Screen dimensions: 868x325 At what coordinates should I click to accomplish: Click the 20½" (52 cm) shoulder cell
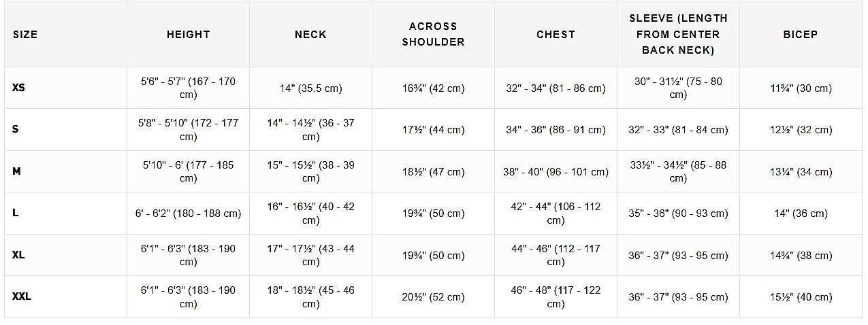pos(433,297)
